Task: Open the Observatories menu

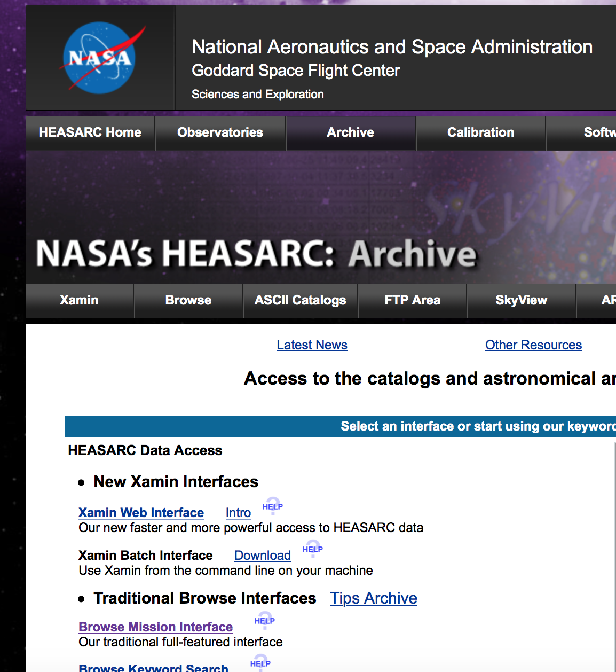Action: coord(220,132)
